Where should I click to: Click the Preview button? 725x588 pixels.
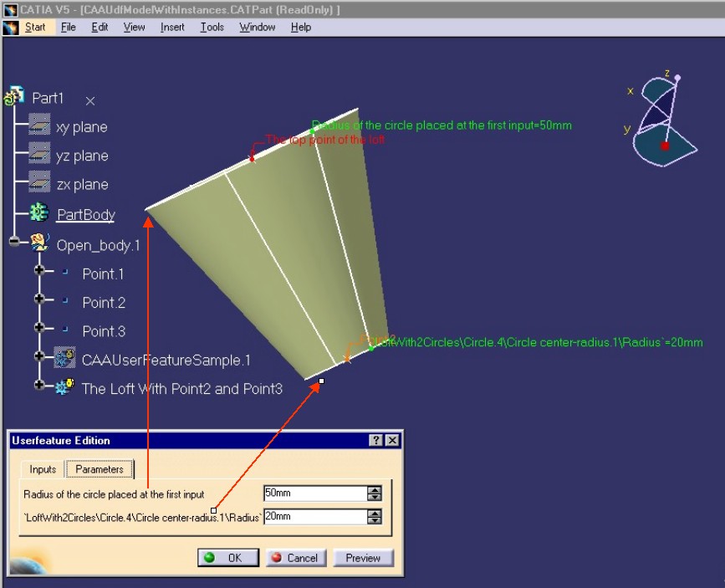[363, 558]
